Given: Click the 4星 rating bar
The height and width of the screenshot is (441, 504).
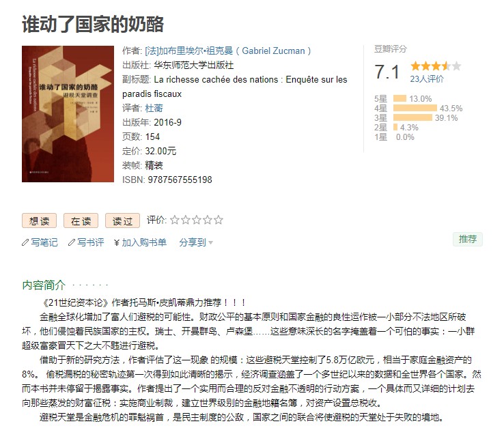Looking at the screenshot, I should (x=415, y=108).
